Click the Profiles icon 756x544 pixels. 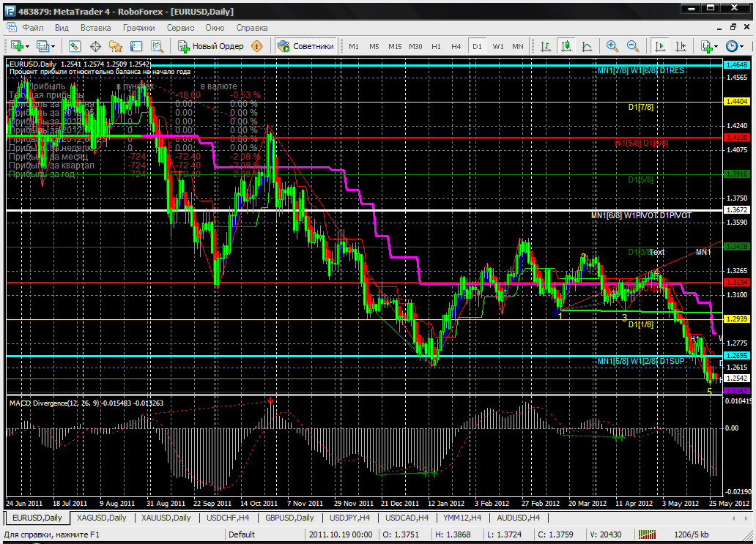click(x=43, y=46)
